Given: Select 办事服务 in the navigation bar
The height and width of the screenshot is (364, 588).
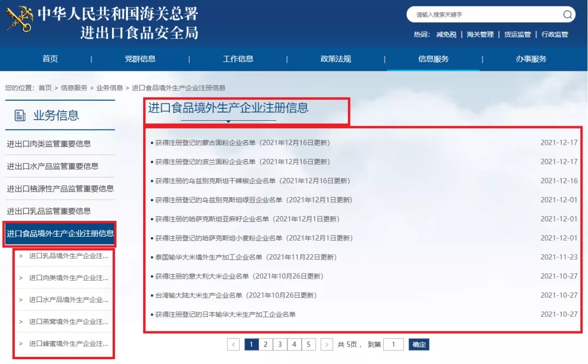Looking at the screenshot, I should pos(531,59).
